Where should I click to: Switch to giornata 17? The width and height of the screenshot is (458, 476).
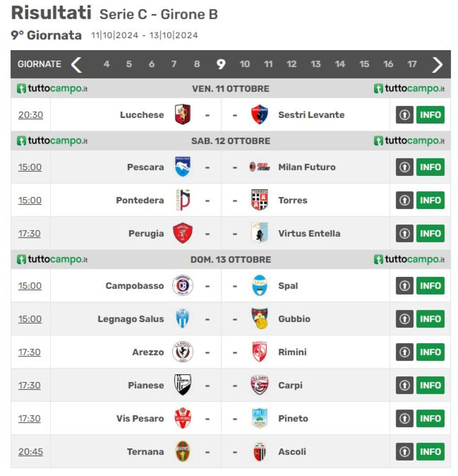[x=412, y=64]
